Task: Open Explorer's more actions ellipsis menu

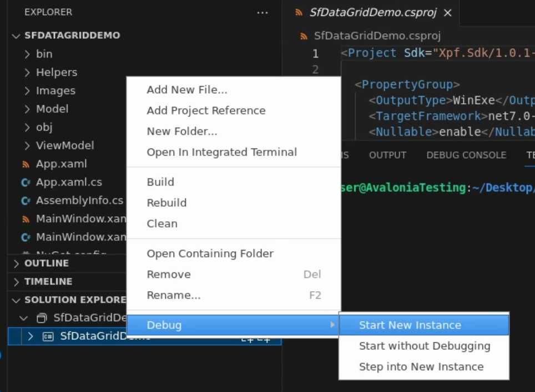Action: (263, 12)
